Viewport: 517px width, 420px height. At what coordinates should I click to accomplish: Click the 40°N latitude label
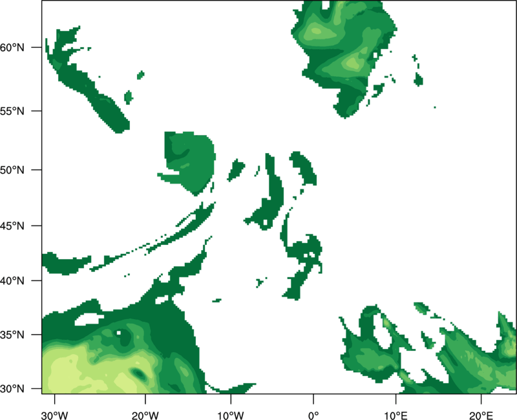click(x=12, y=280)
